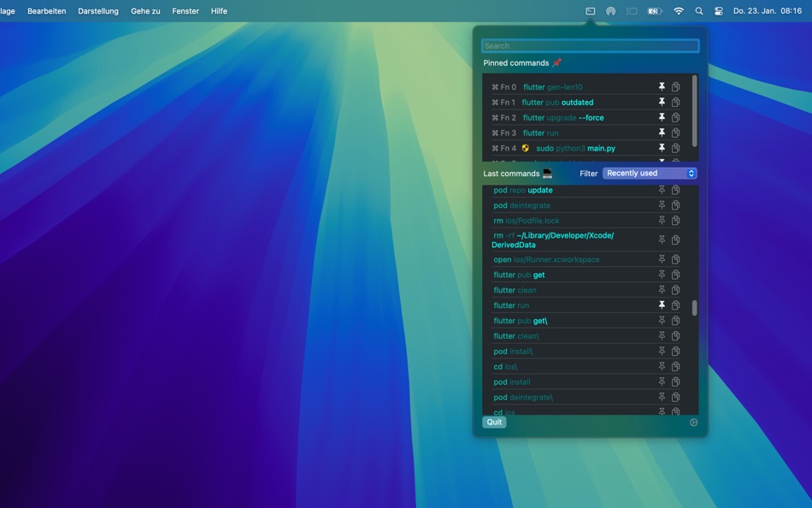This screenshot has width=812, height=508.
Task: Pin the cd ios\ command
Action: pyautogui.click(x=662, y=366)
